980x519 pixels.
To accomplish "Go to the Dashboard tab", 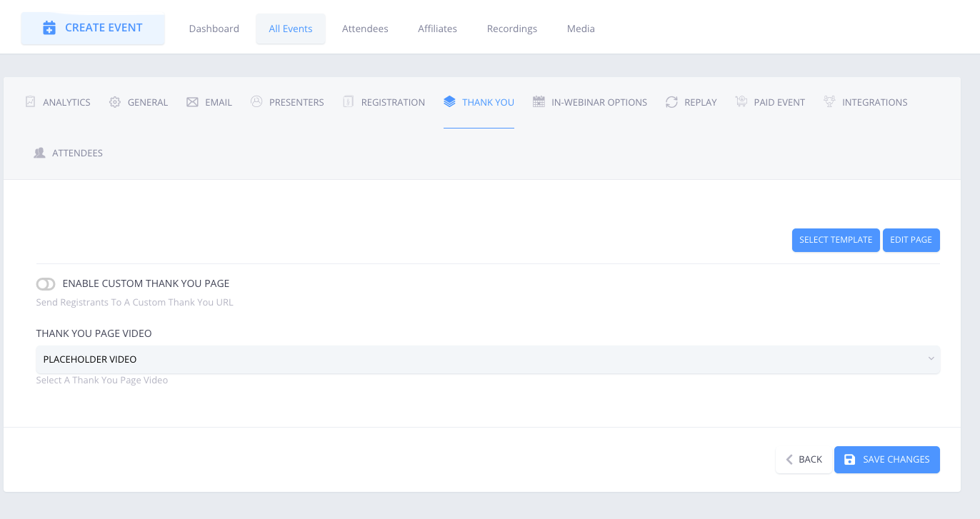I will [x=214, y=29].
